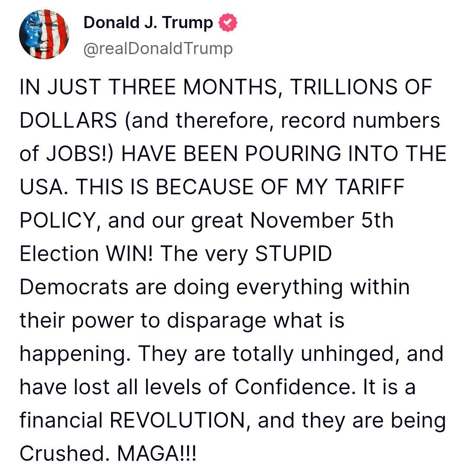Open the American flag profile avatar

[x=43, y=35]
